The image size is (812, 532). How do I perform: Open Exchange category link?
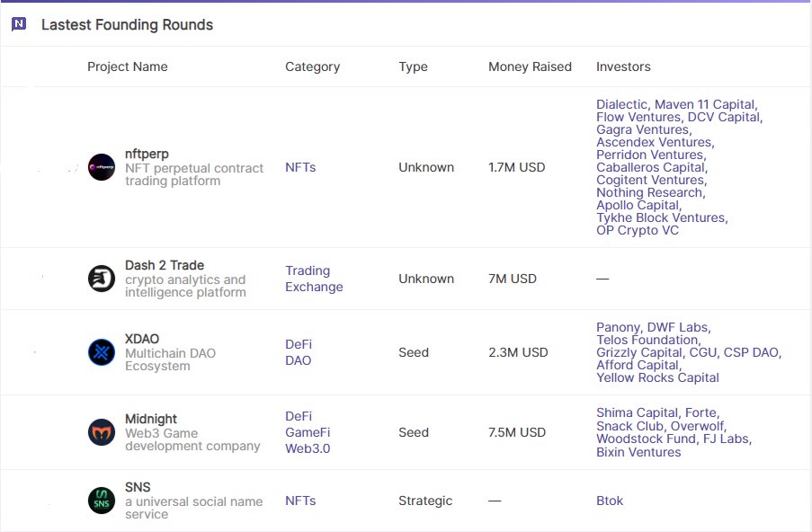point(314,287)
